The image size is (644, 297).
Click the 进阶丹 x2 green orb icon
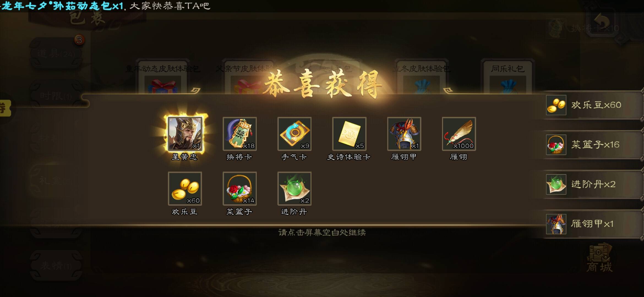[294, 189]
